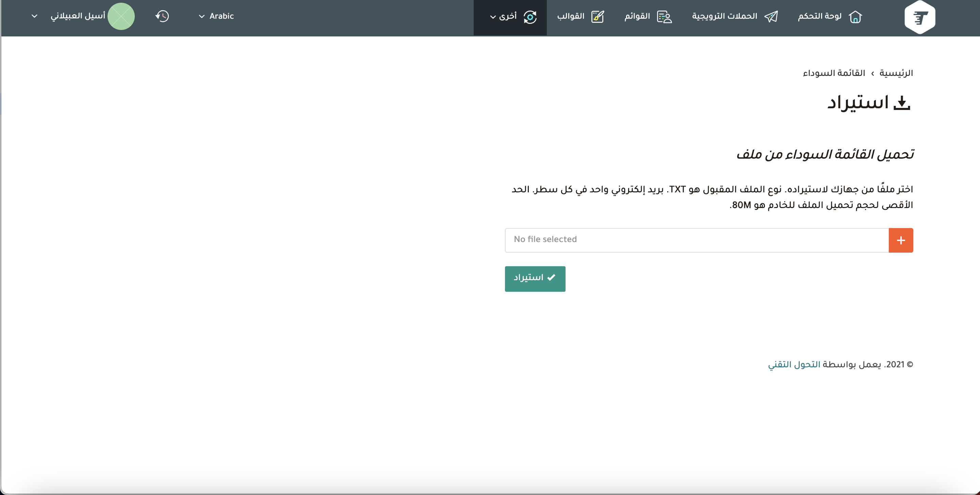Click the green user avatar
The height and width of the screenshot is (495, 980).
(121, 16)
